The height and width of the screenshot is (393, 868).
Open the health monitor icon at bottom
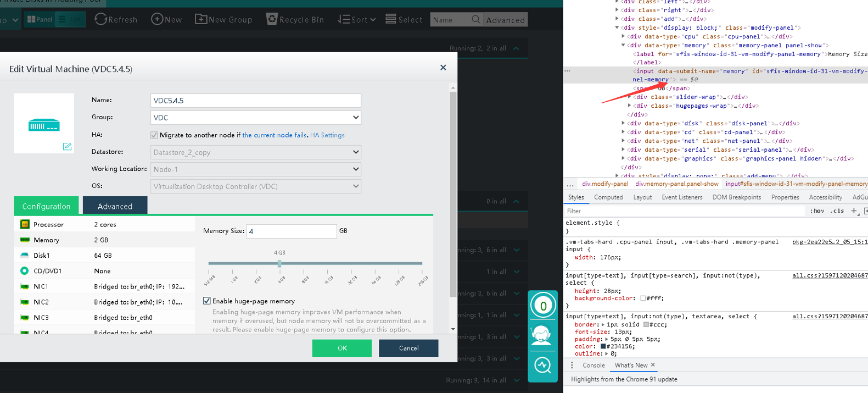[x=542, y=366]
